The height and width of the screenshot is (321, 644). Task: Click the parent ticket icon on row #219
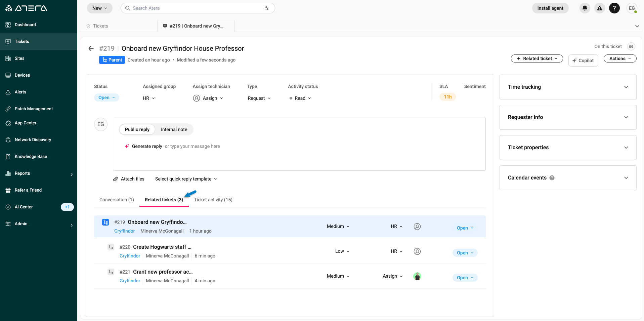(105, 222)
